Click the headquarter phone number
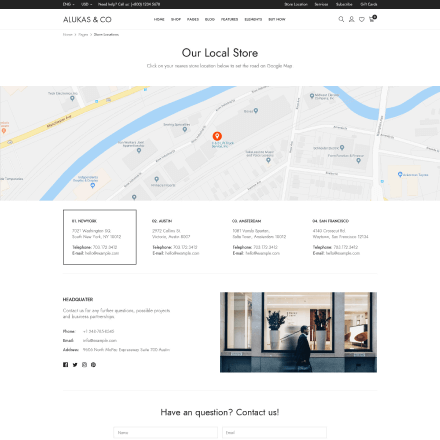 pyautogui.click(x=98, y=331)
